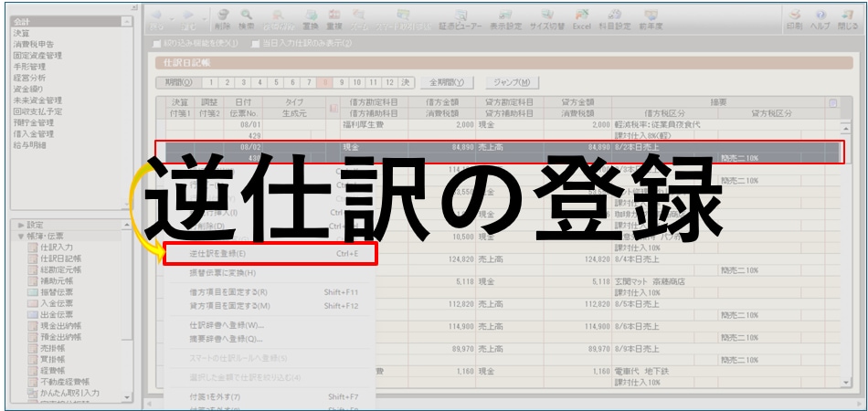Click the 印刷 (print) toolbar icon

[794, 19]
